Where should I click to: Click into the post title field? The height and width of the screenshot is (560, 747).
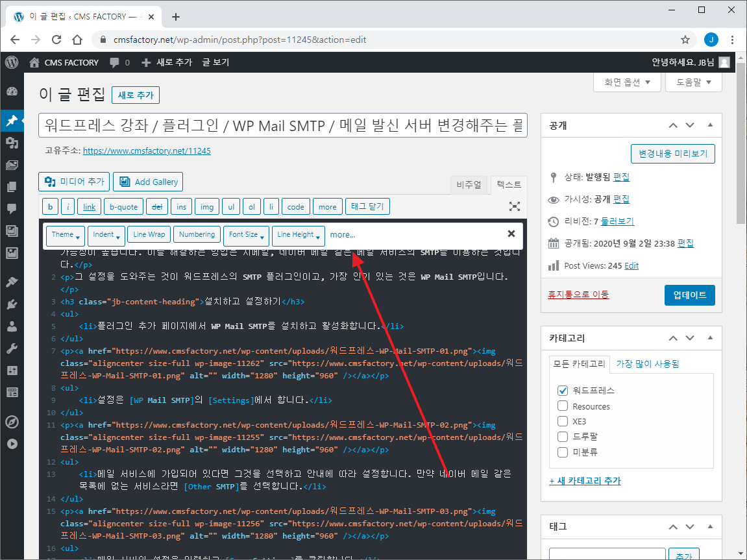[x=283, y=125]
